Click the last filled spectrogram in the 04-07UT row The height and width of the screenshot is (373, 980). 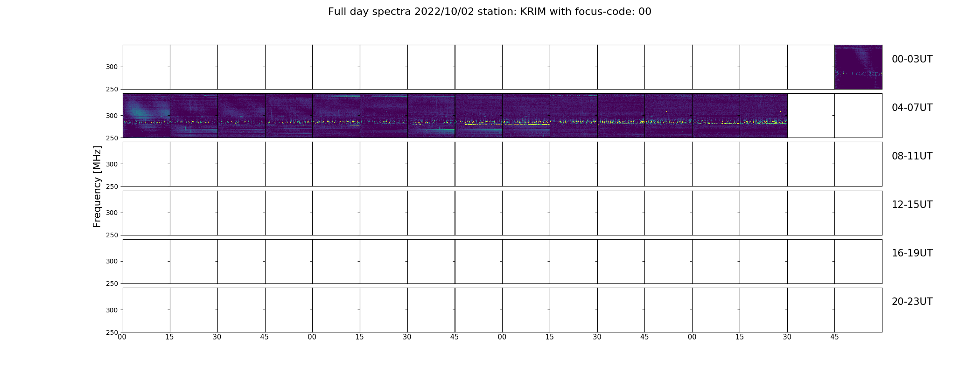[763, 116]
